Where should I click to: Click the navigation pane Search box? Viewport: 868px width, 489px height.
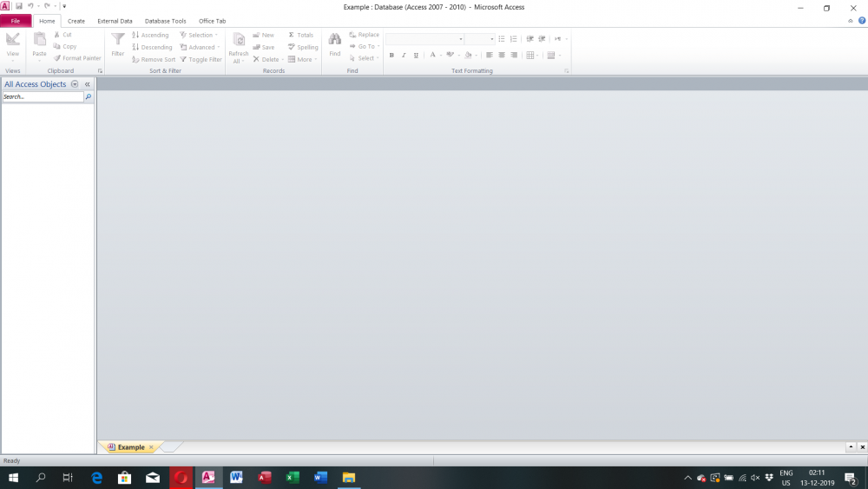tap(43, 97)
